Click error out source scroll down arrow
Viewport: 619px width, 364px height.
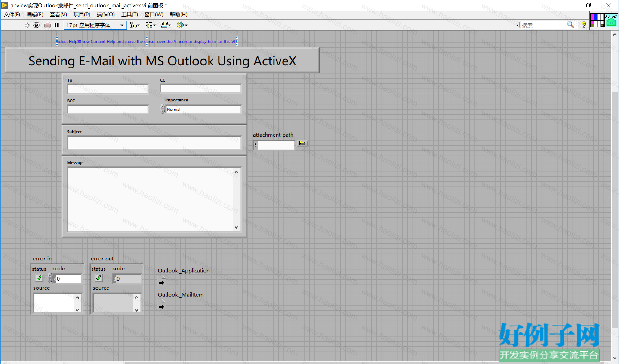(x=137, y=310)
